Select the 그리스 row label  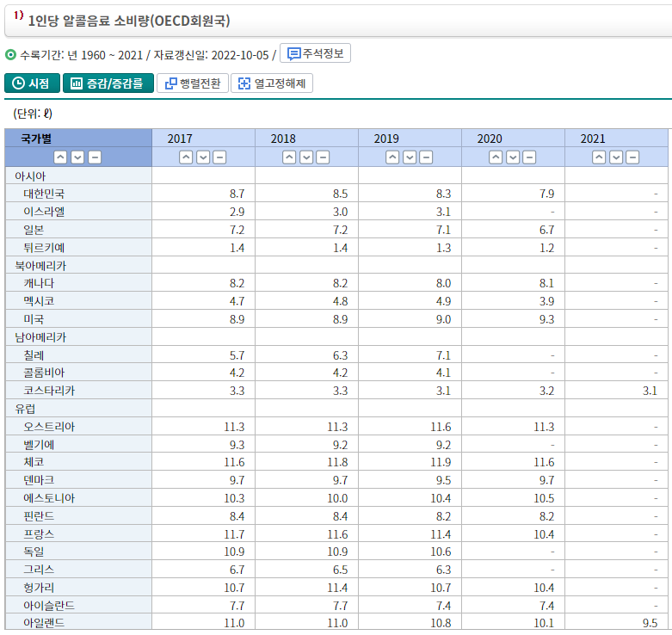[39, 570]
